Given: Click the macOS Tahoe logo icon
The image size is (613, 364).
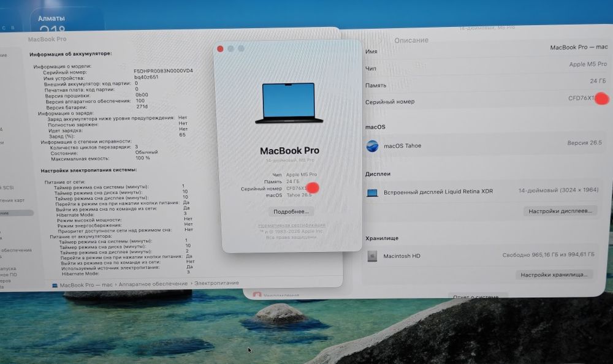Looking at the screenshot, I should click(372, 146).
